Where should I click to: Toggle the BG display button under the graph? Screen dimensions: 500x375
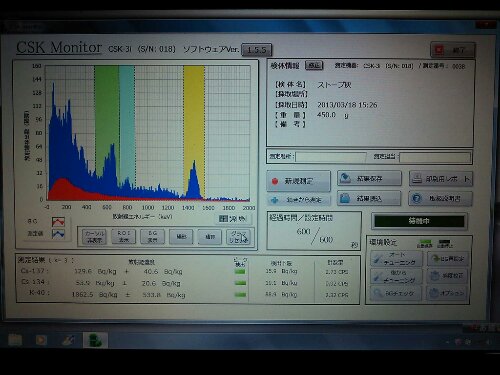click(152, 237)
